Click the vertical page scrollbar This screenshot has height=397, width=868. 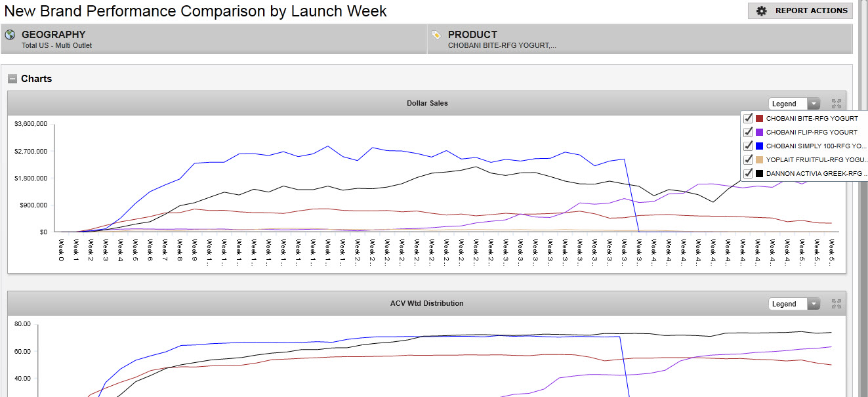point(863,197)
